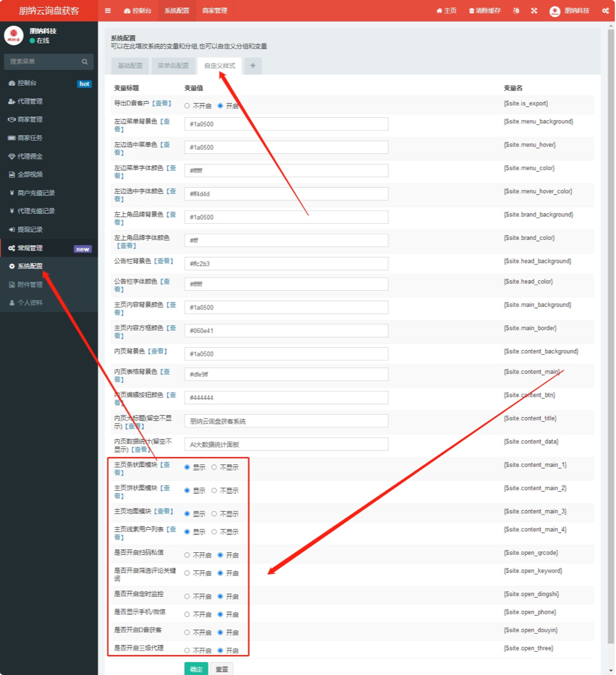Image resolution: width=616 pixels, height=675 pixels.
Task: Edit the 左边菜单背景色 color value field
Action: (x=286, y=124)
